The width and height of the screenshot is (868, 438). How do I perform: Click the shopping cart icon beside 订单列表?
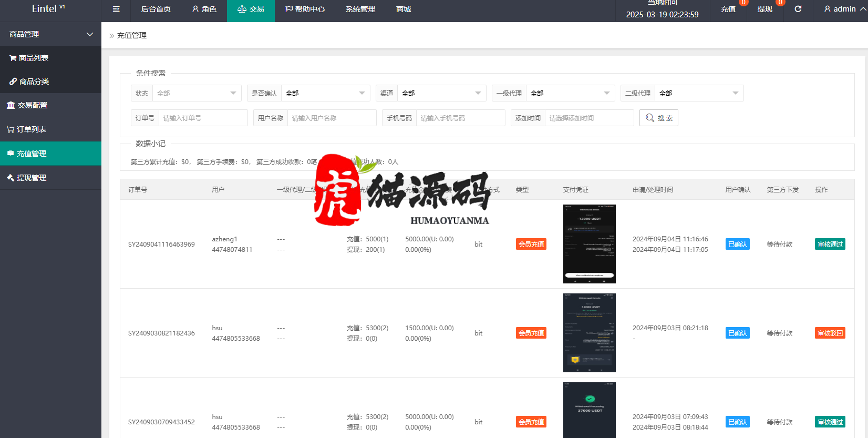coord(11,129)
